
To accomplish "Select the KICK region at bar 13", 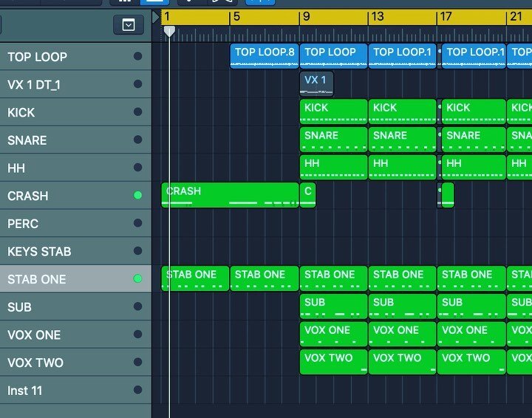I will (402, 112).
